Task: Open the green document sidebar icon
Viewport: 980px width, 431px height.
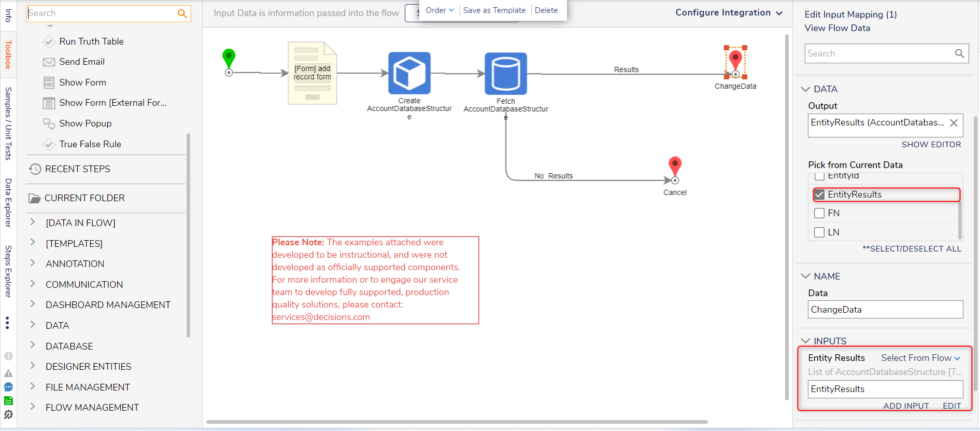Action: (8, 401)
